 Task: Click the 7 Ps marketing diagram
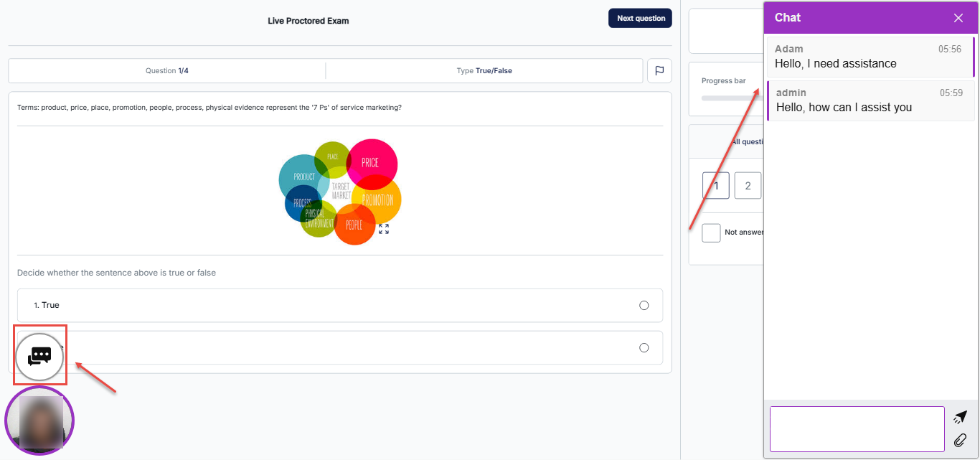[339, 191]
